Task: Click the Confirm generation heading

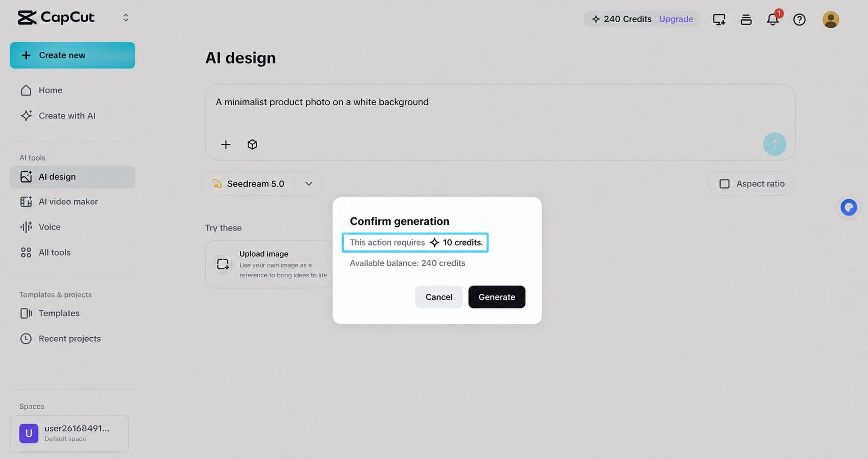Action: (x=400, y=221)
